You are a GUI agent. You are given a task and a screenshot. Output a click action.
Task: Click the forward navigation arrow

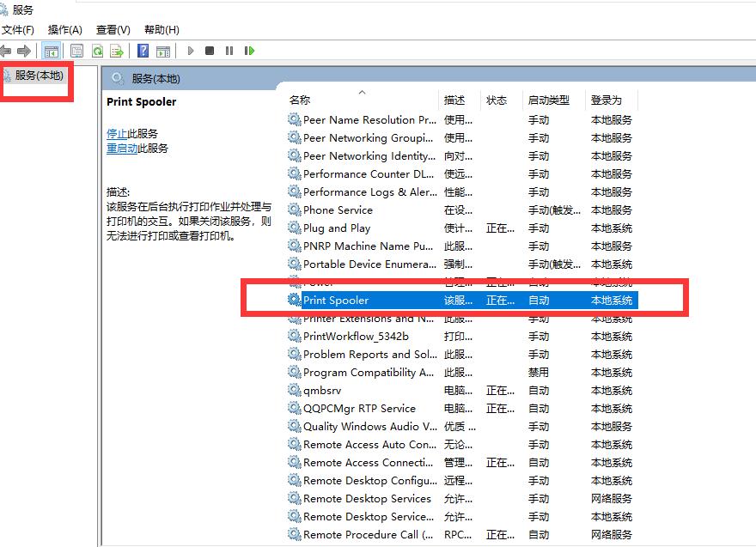[x=24, y=51]
